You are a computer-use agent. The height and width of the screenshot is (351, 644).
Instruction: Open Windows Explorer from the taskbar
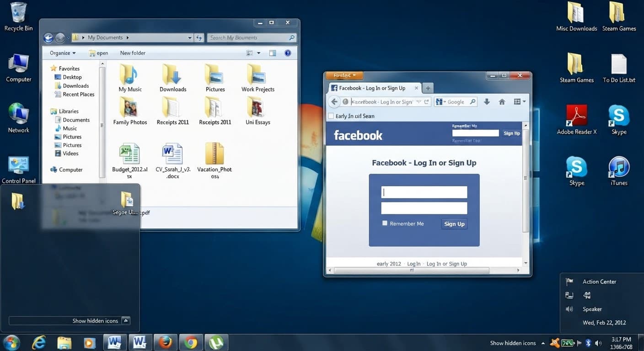point(64,342)
